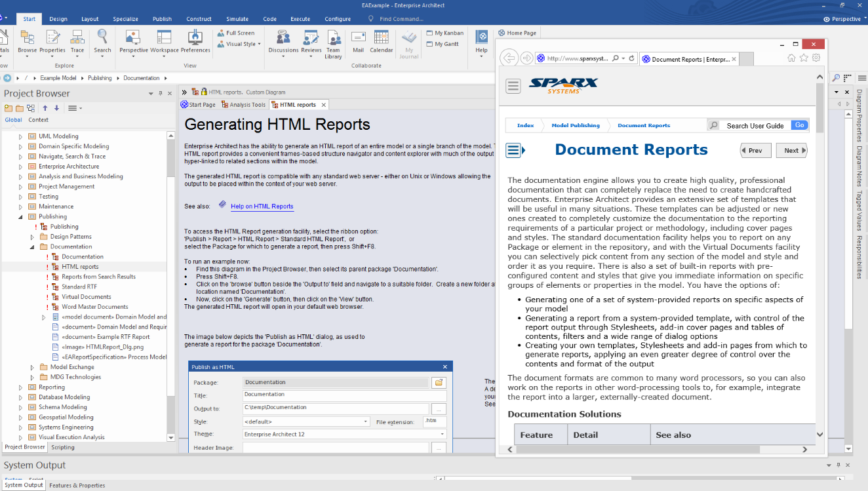This screenshot has height=491, width=868.
Task: Click the Find Command search box
Action: [401, 19]
